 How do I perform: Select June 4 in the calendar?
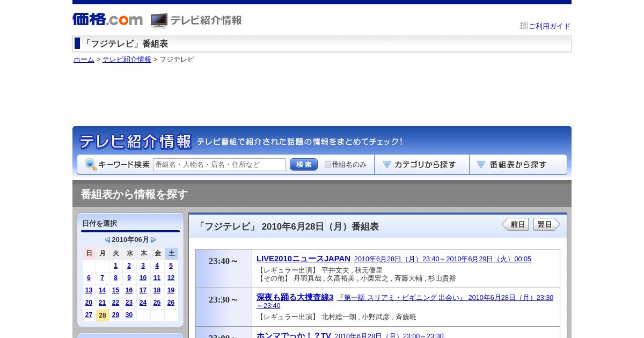pos(157,266)
